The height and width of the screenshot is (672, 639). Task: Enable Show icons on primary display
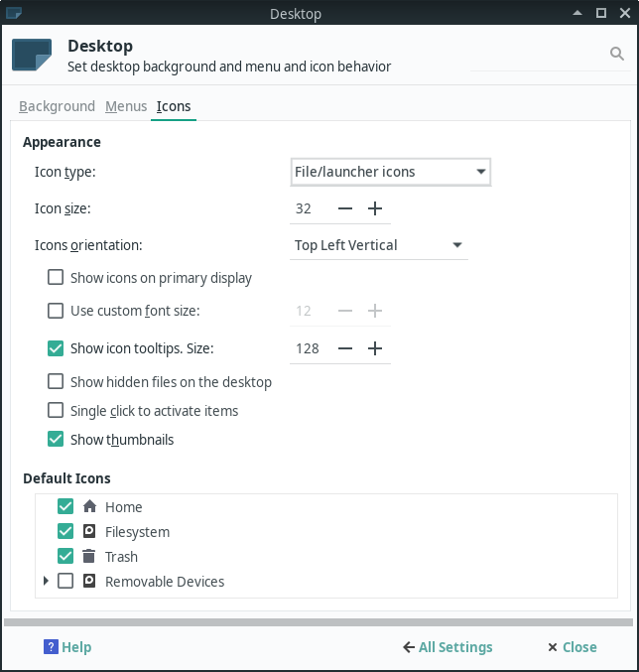[57, 278]
